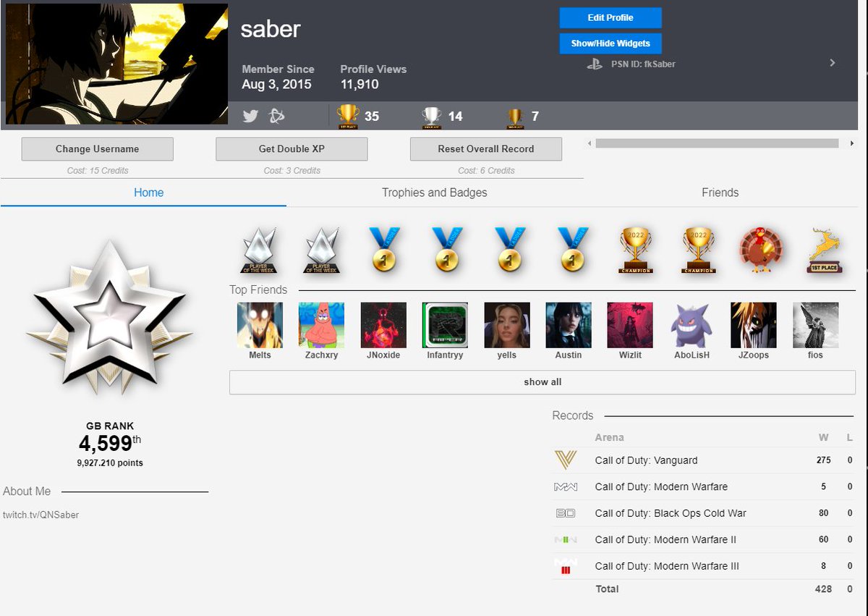This screenshot has width=868, height=616.
Task: Click the 9,927.210 points text
Action: 110,463
